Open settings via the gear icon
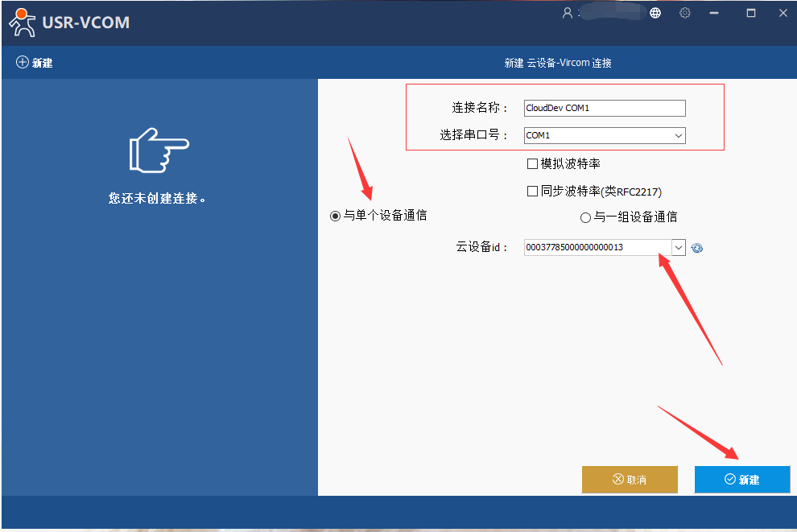 (685, 13)
